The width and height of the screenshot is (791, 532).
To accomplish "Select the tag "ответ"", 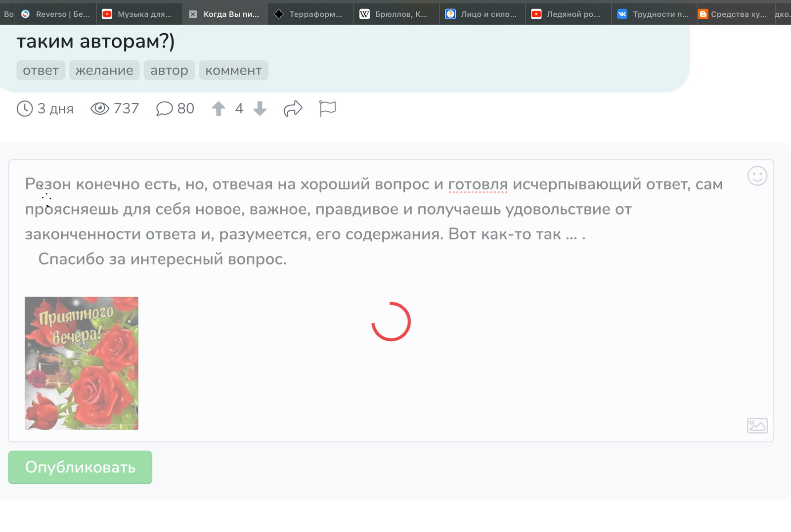I will 41,70.
